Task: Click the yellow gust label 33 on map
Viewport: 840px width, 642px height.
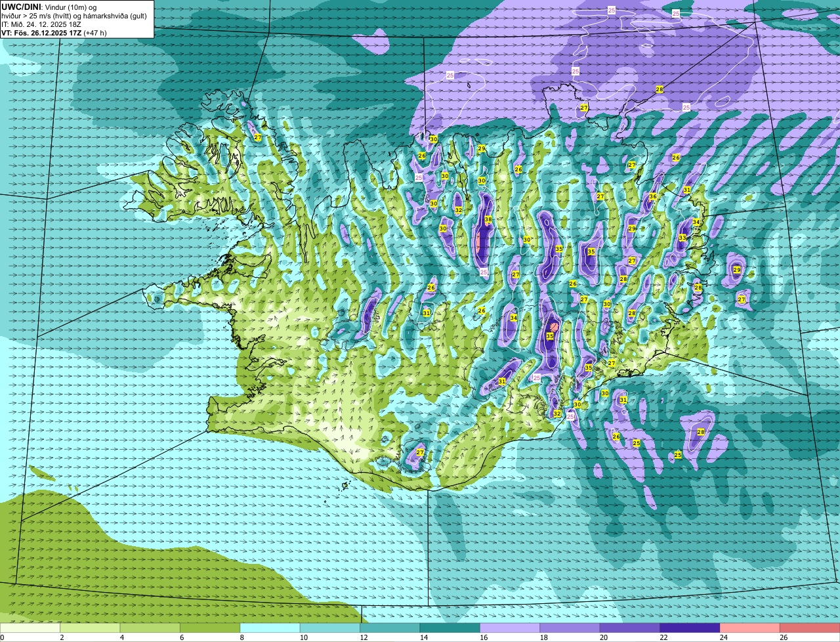Action: 682,238
